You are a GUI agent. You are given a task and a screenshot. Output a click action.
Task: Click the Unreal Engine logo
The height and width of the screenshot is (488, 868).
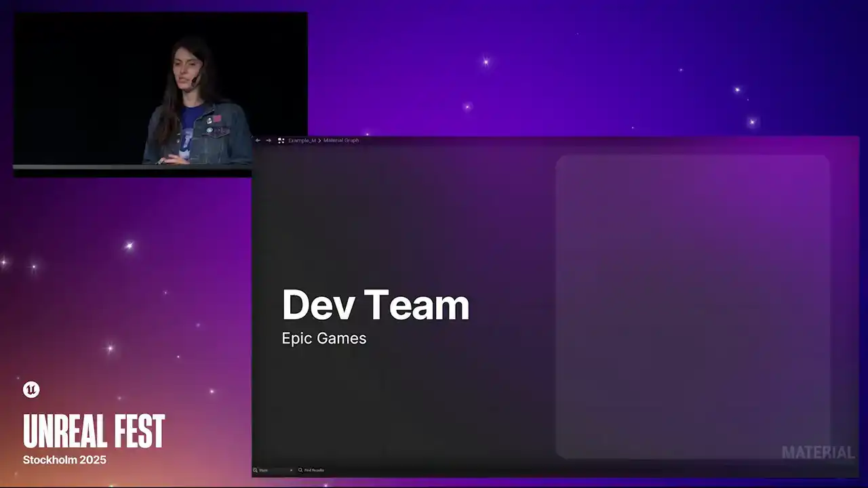(31, 390)
